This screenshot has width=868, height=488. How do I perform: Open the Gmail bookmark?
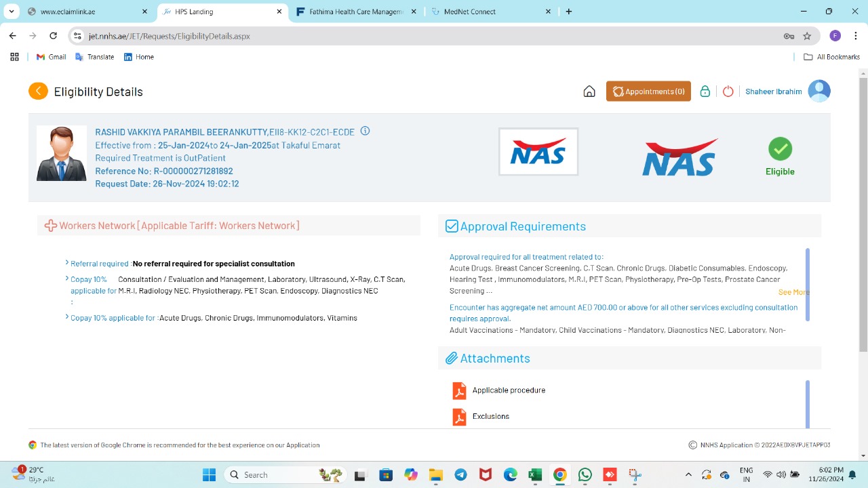51,57
